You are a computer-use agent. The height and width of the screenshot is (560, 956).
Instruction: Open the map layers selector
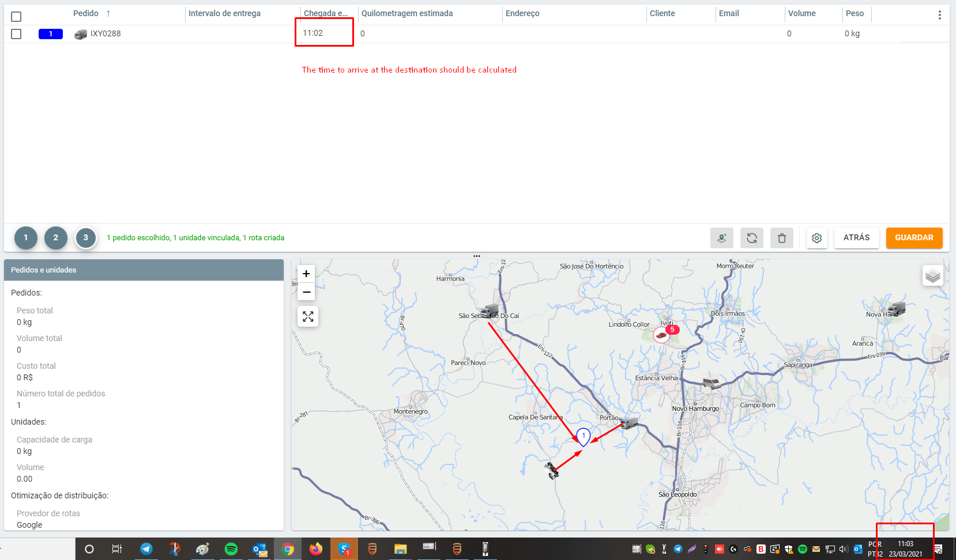click(x=932, y=276)
